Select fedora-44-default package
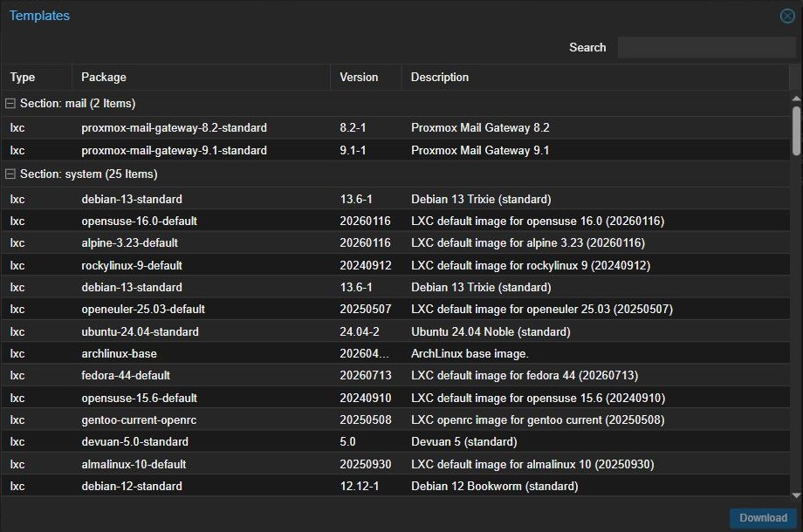The height and width of the screenshot is (532, 803). (126, 376)
